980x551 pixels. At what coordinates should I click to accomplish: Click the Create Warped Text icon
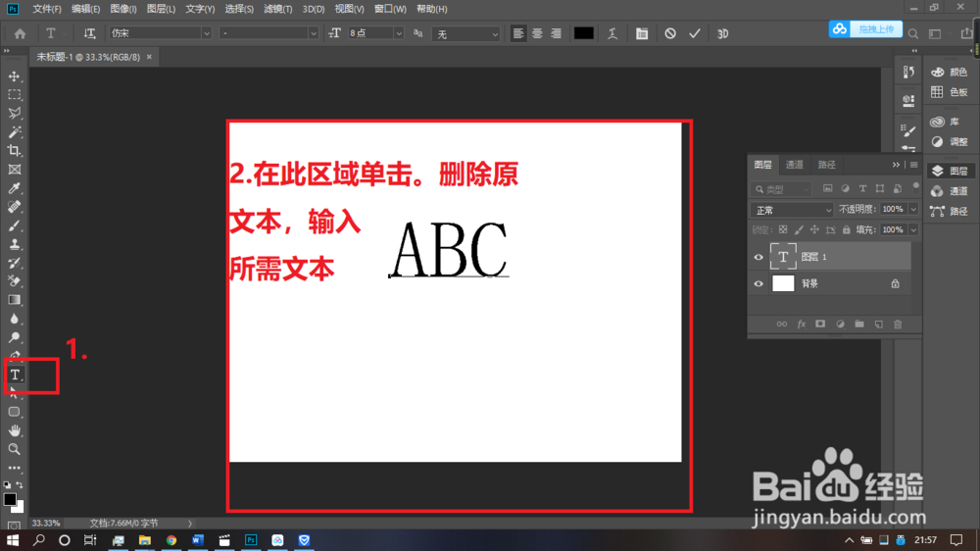click(612, 33)
